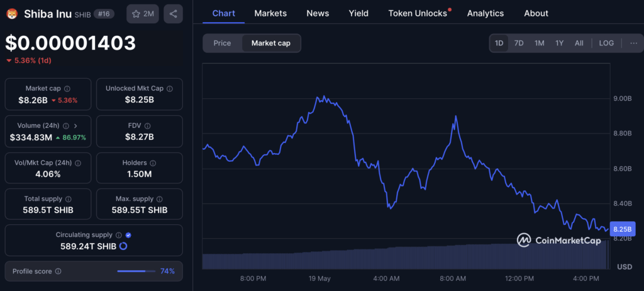Open Volume (24h) info icon
Screen dimensions: 644x291
click(66, 125)
